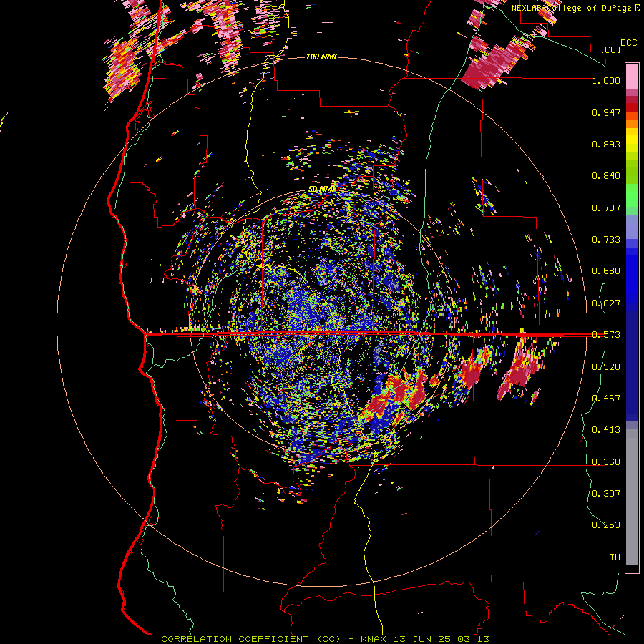644x644 pixels.
Task: Click the pink top segment of color bar
Action: click(632, 76)
